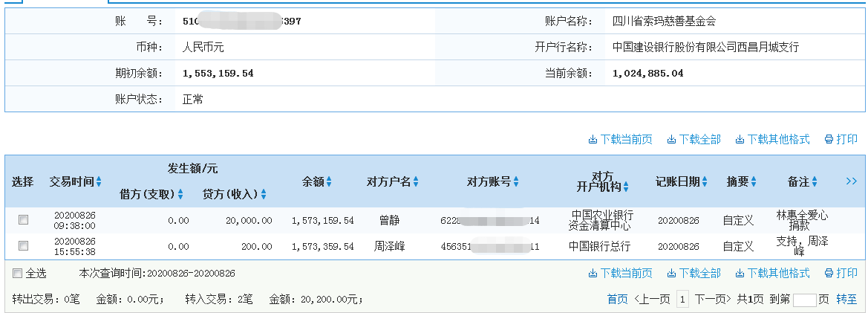Click transaction time 20200826 09:38:00

tap(75, 221)
